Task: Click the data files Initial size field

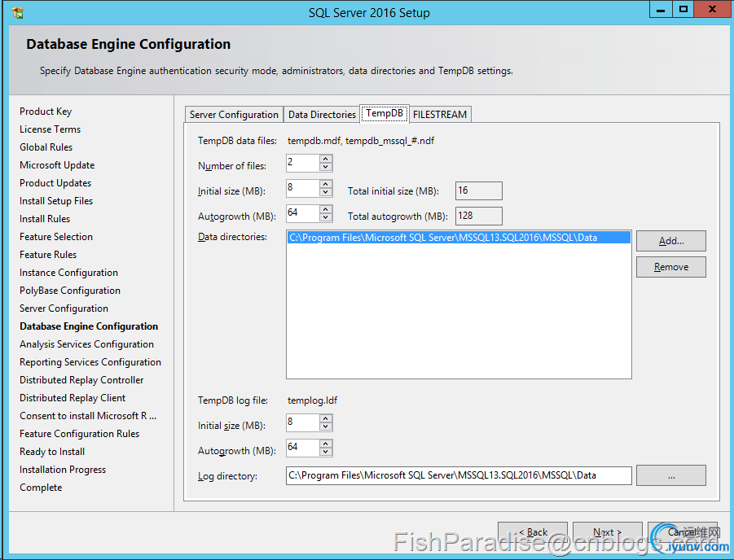Action: [303, 188]
